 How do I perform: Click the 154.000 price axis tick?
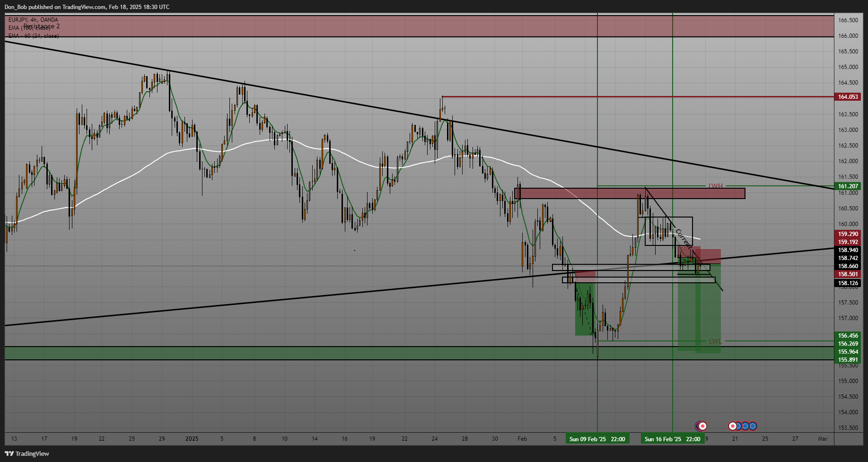[x=848, y=412]
